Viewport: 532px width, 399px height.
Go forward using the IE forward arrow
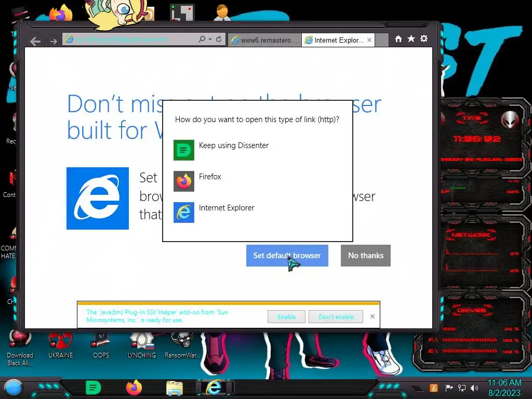click(54, 42)
